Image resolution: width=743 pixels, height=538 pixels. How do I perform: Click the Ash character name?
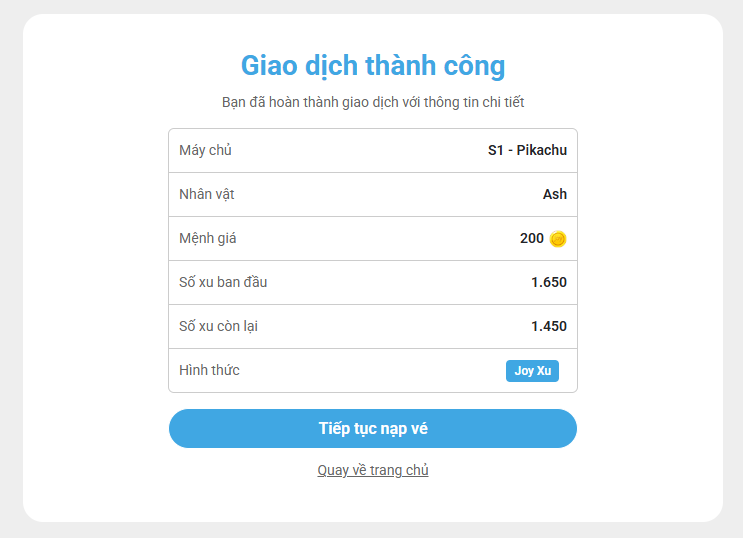555,194
